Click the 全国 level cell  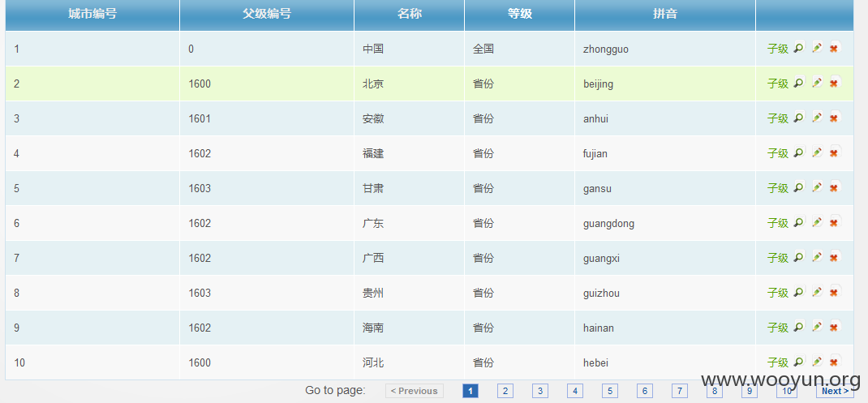(x=519, y=49)
